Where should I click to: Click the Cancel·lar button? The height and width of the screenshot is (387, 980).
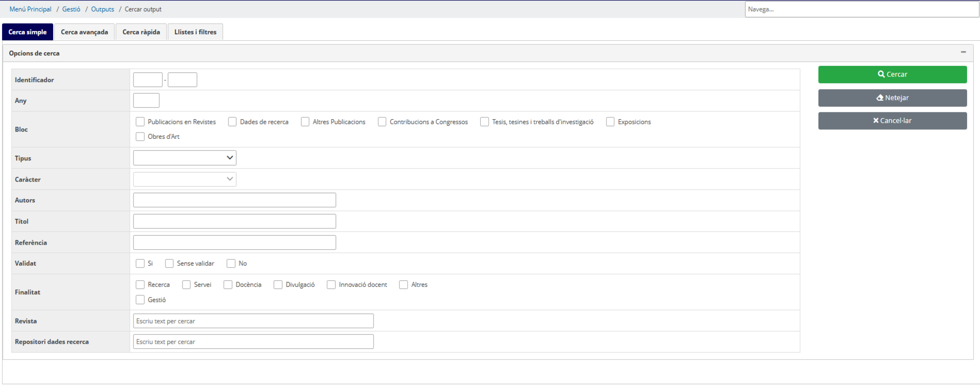pyautogui.click(x=892, y=121)
